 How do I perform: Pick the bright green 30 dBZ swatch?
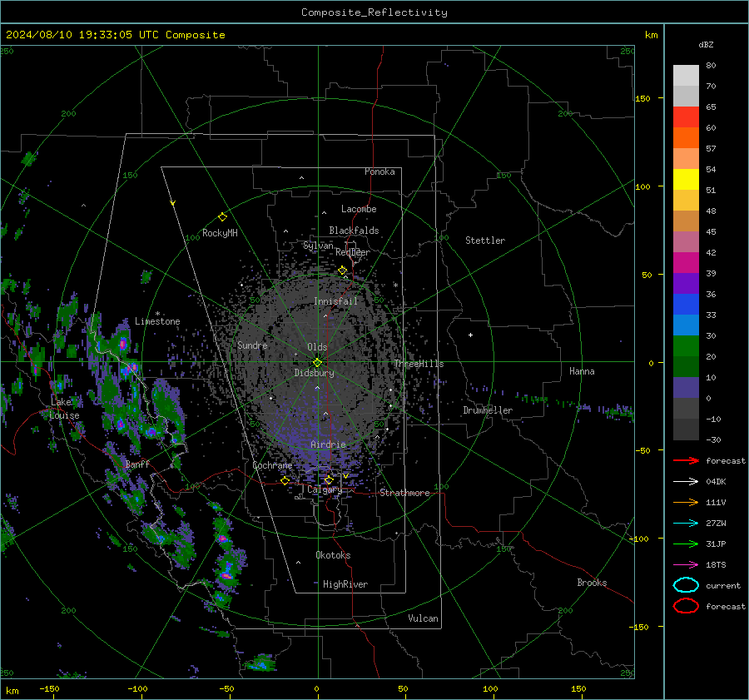coord(686,346)
